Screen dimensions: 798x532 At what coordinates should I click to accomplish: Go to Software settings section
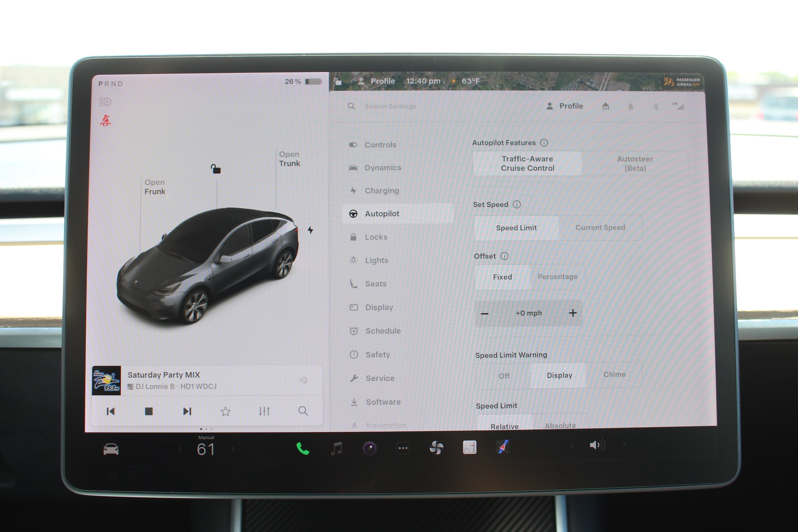[x=383, y=402]
